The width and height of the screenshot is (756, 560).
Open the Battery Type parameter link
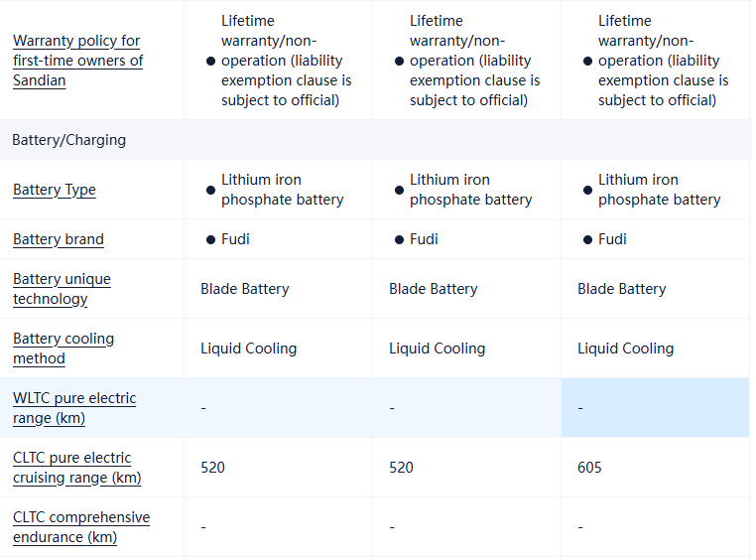[x=55, y=190]
